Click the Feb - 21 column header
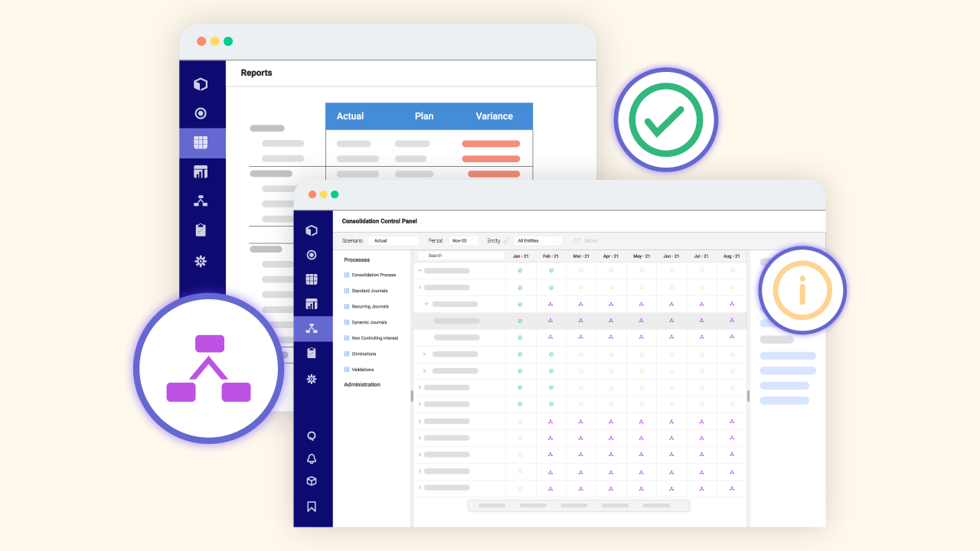Screen dimensions: 980x551 [x=550, y=256]
